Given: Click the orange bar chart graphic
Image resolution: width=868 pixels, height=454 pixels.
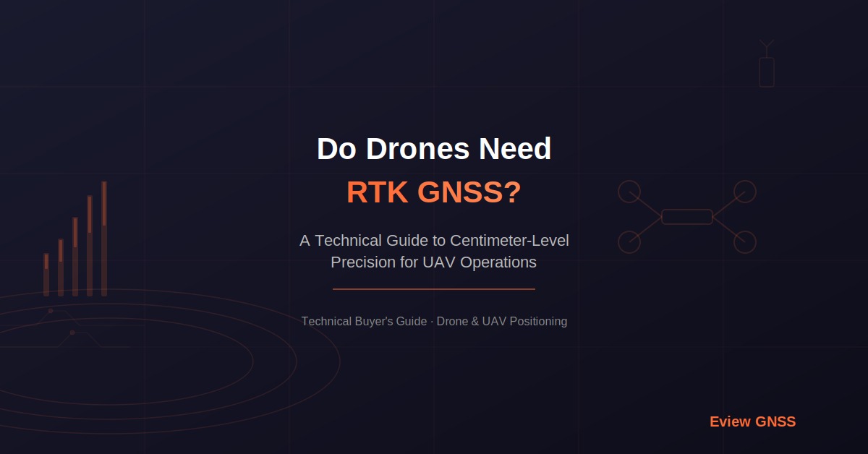Looking at the screenshot, I should [x=75, y=239].
